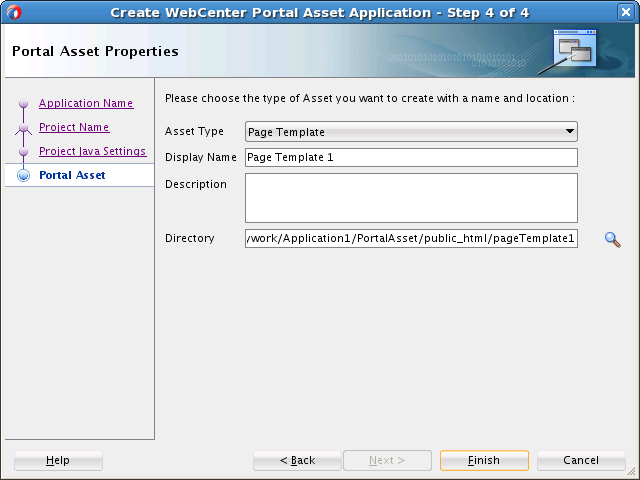Open the Asset Type dropdown
This screenshot has width=640, height=480.
(411, 131)
